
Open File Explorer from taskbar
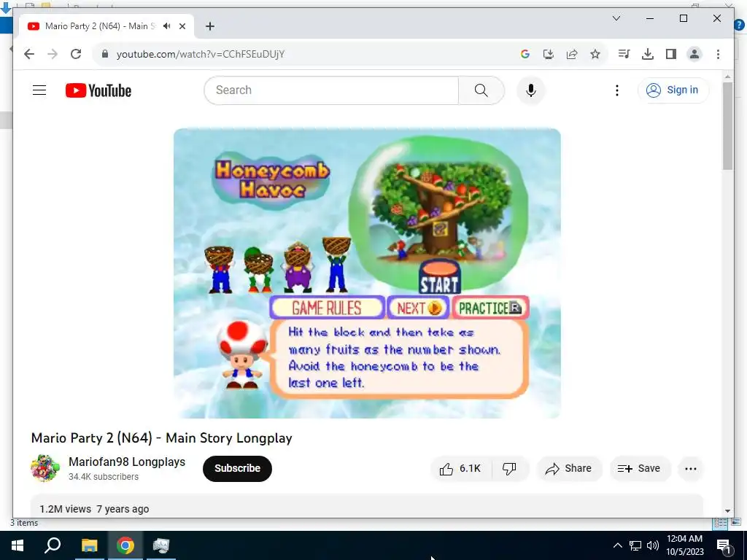[x=89, y=545]
